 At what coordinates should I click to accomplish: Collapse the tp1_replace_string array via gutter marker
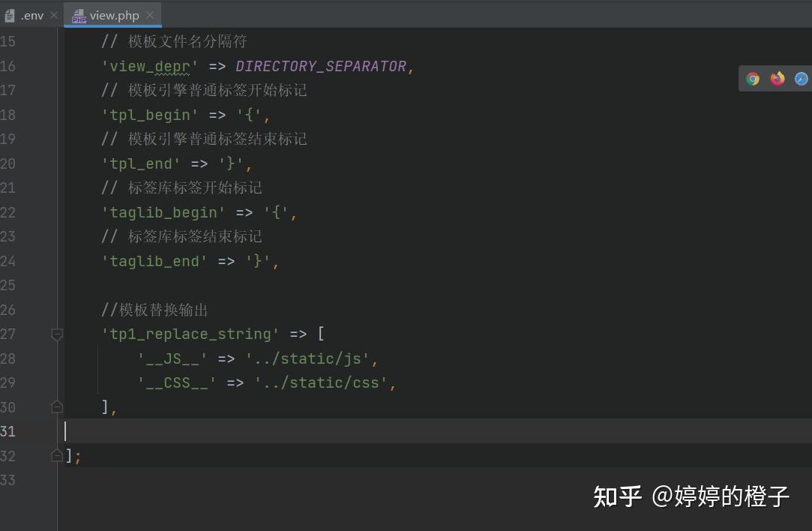[x=57, y=335]
